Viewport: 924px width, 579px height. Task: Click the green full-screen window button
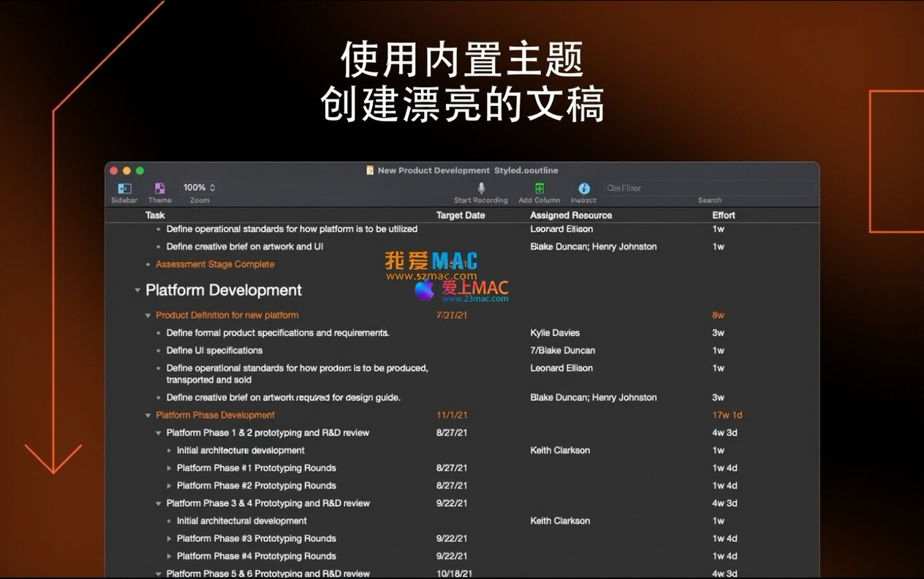click(x=140, y=170)
